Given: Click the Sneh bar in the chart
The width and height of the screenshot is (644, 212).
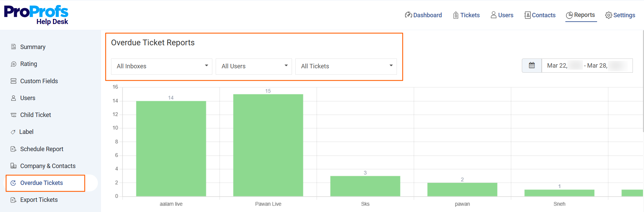Looking at the screenshot, I should pyautogui.click(x=559, y=193).
